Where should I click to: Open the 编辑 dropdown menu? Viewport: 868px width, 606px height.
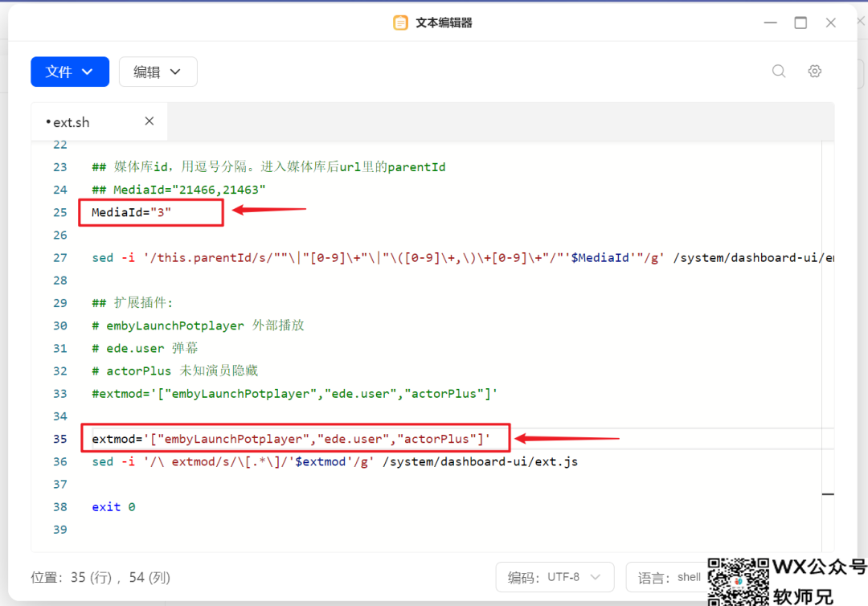point(158,72)
